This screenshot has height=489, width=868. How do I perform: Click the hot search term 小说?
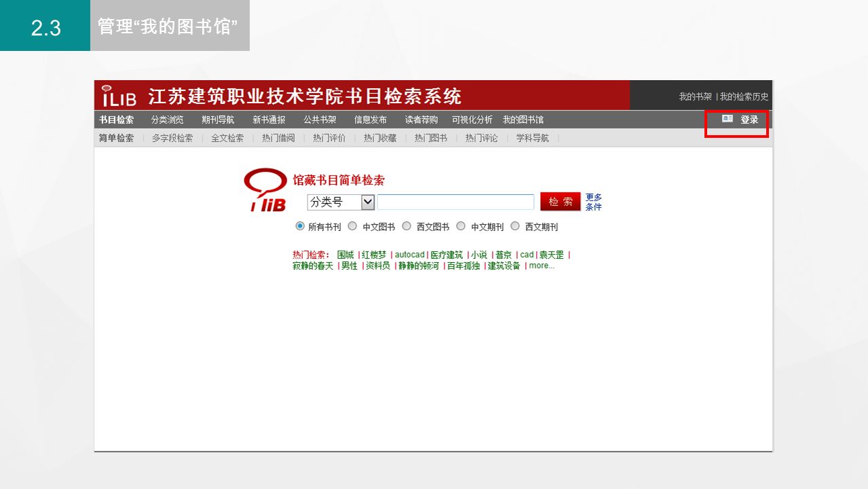[479, 255]
